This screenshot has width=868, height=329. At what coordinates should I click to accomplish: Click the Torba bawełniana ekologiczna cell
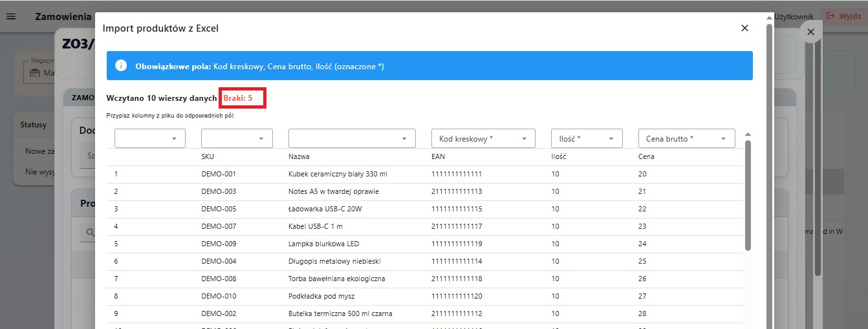pyautogui.click(x=337, y=279)
